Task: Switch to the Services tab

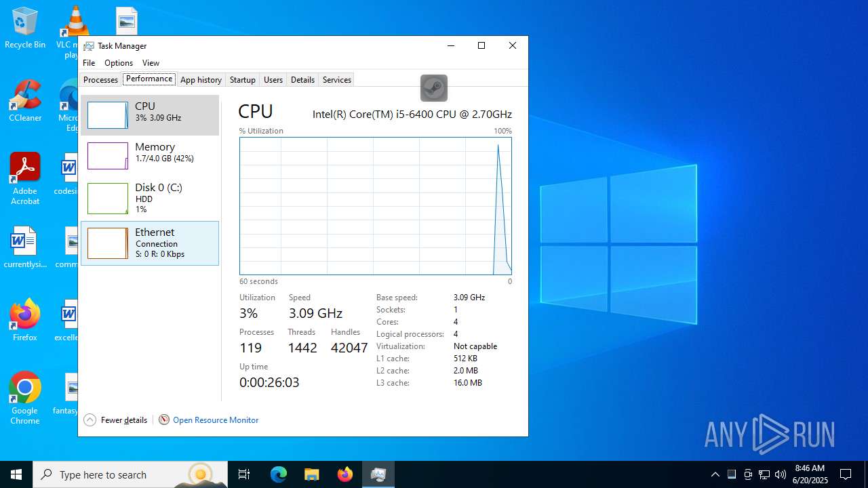Action: tap(337, 80)
